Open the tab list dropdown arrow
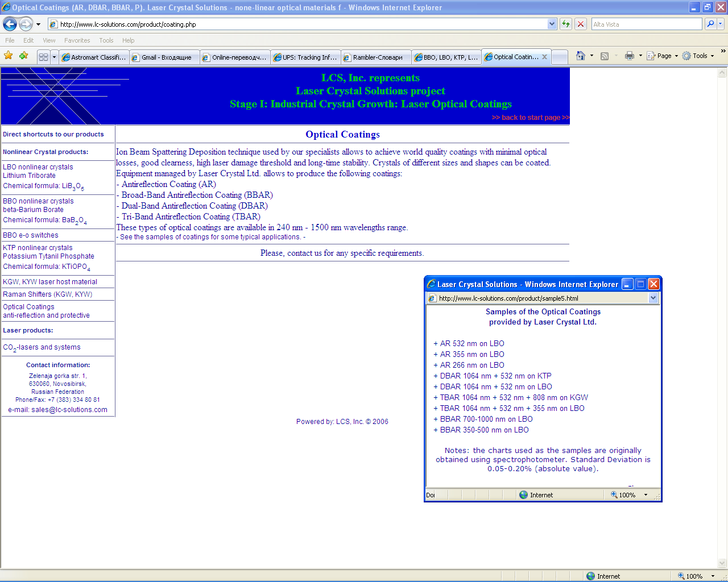This screenshot has height=582, width=728. pyautogui.click(x=54, y=57)
